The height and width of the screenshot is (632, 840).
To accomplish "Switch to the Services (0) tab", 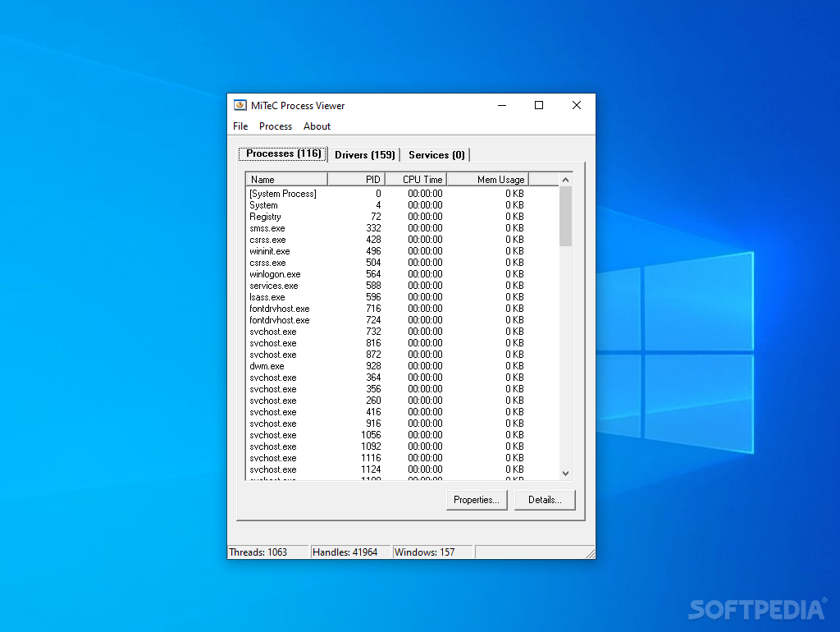I will pos(436,154).
